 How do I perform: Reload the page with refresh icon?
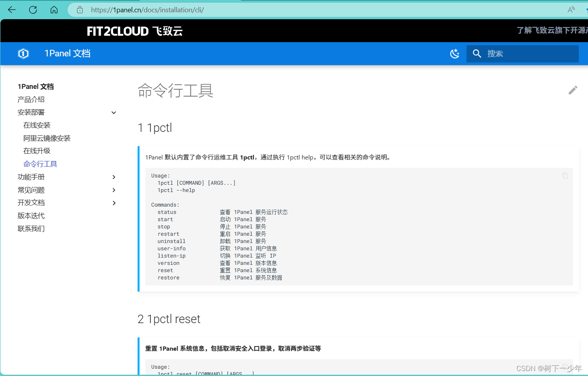pyautogui.click(x=33, y=10)
